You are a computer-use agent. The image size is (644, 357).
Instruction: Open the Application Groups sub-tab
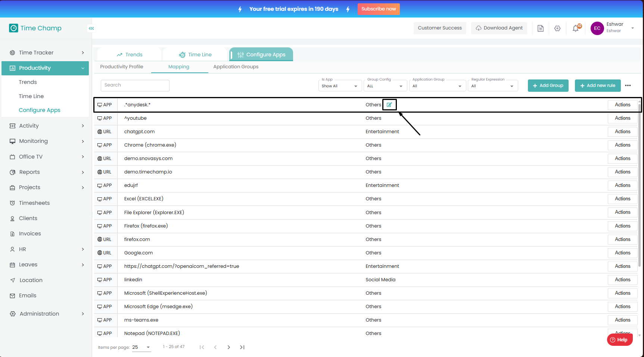coord(236,67)
